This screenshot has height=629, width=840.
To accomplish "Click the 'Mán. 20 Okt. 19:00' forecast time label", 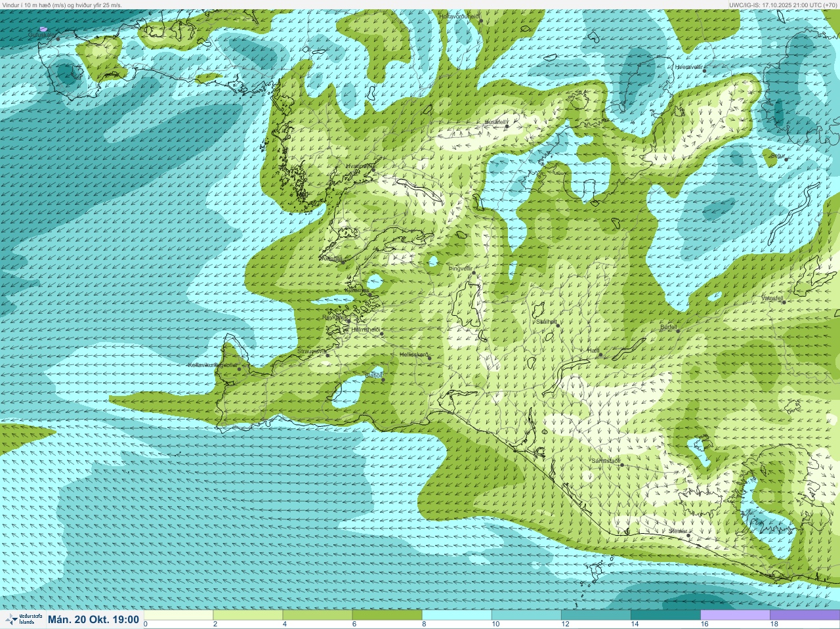I will point(93,620).
